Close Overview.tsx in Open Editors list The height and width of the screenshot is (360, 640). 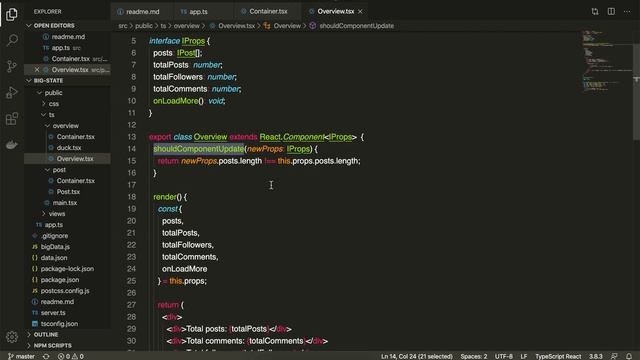point(37,70)
